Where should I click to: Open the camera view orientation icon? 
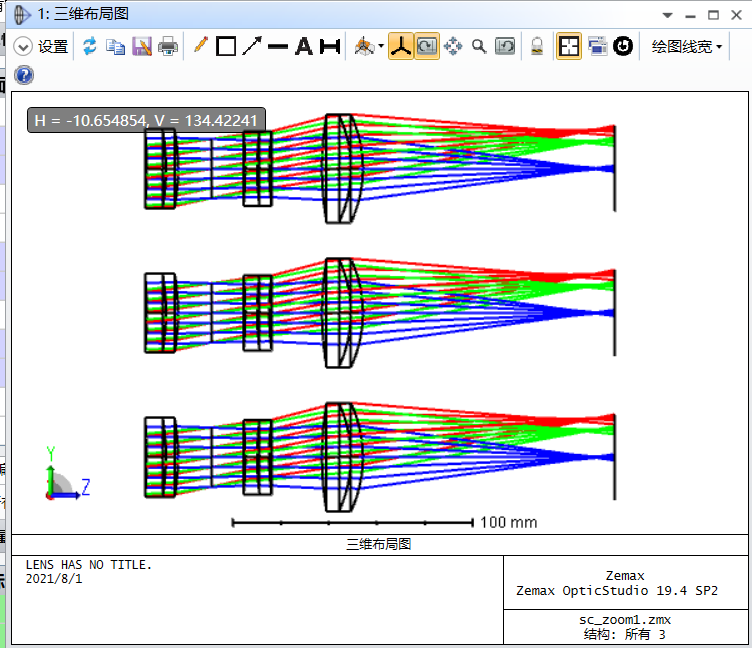364,47
